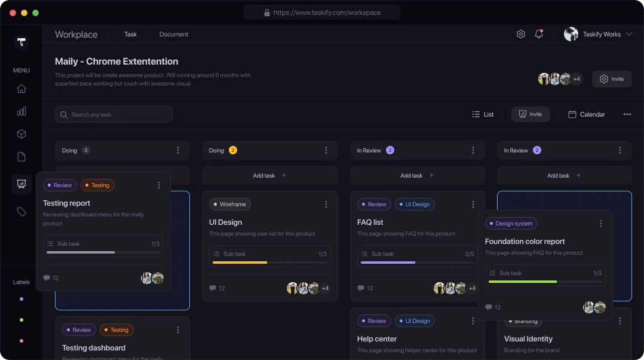The image size is (644, 360).
Task: Select the green label dot in sidebar
Action: [22, 320]
